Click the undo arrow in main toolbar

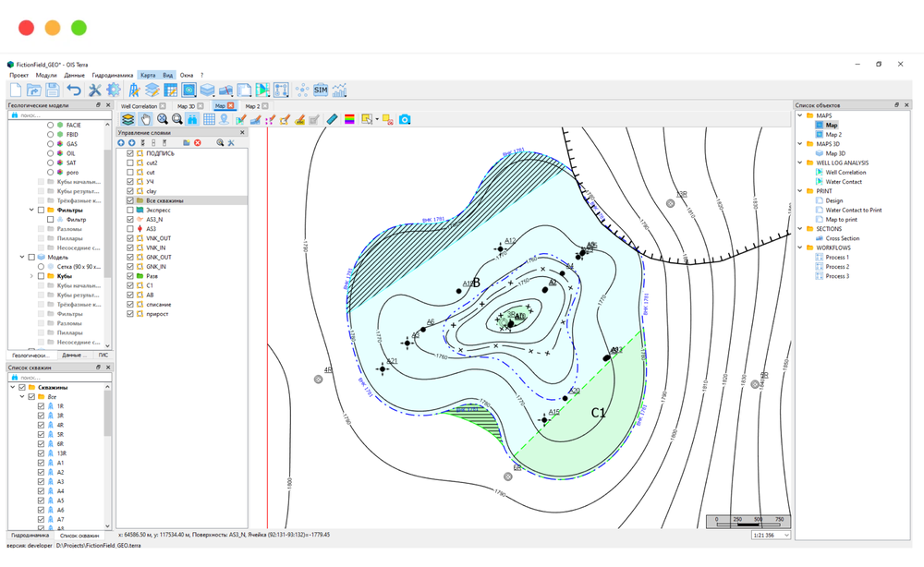click(x=74, y=90)
